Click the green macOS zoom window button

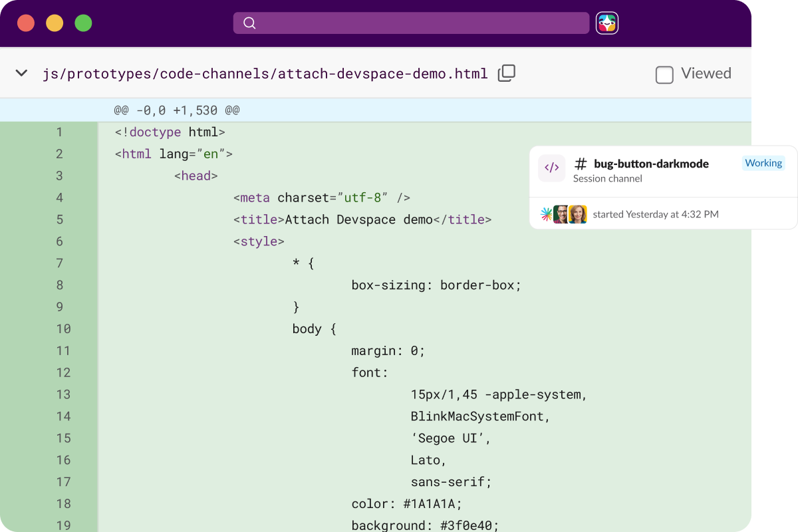coord(83,23)
